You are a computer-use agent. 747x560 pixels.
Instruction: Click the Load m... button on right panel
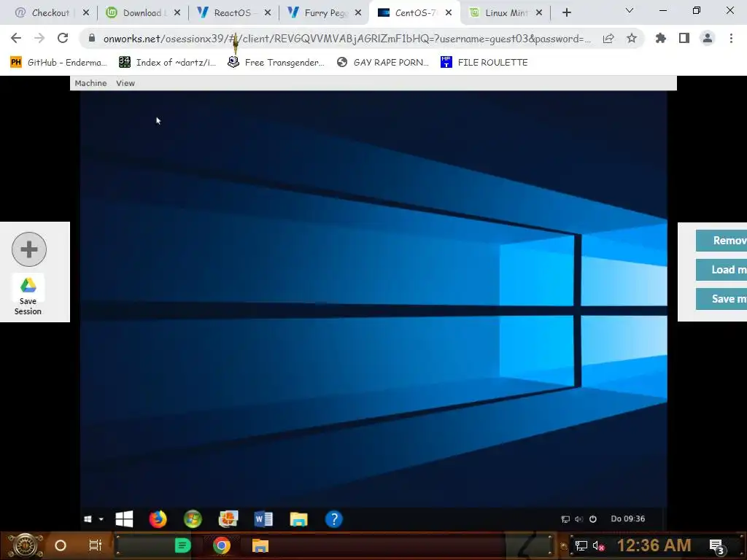point(721,270)
